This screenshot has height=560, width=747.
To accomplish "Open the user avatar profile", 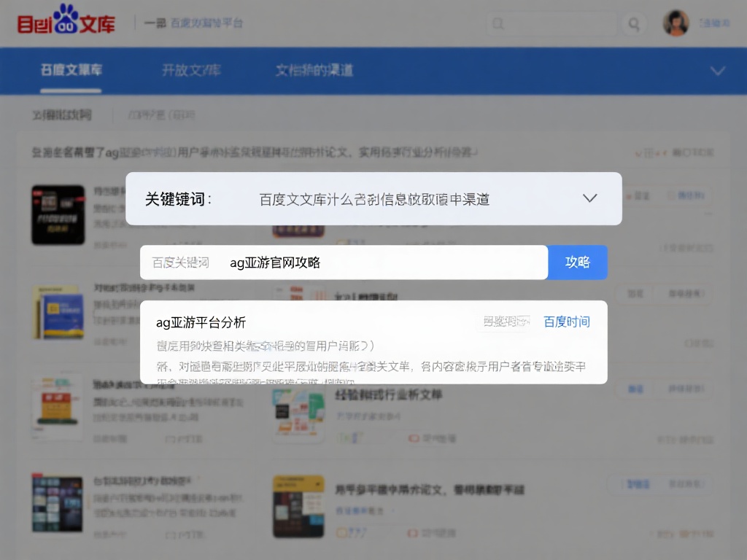I will [676, 23].
